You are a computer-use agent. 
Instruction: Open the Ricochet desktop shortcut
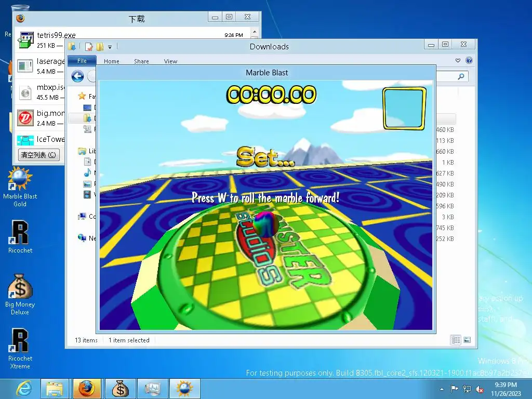(x=20, y=237)
